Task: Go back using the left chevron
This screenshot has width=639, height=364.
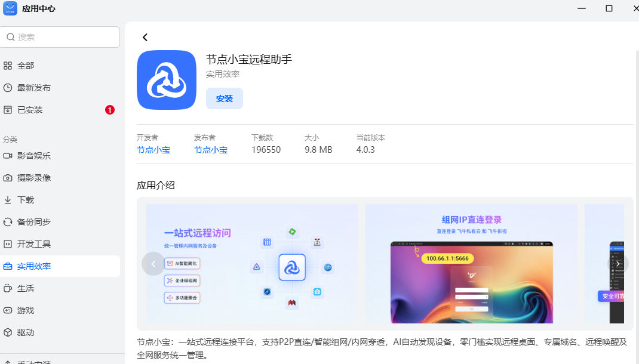Action: (145, 38)
